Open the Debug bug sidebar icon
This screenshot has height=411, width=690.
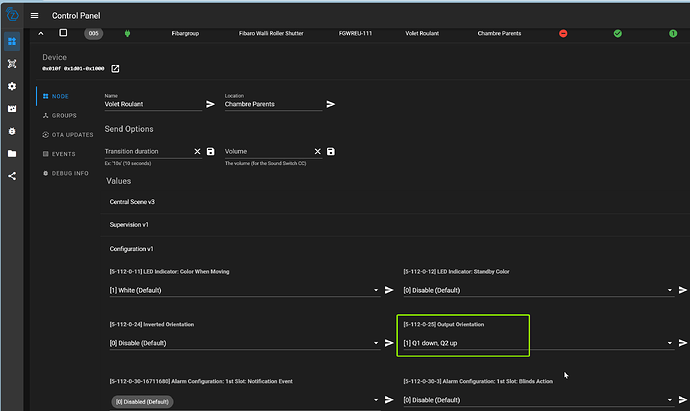coord(12,131)
